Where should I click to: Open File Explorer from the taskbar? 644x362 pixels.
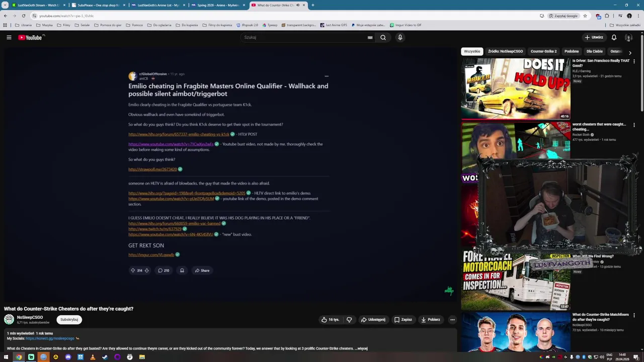click(142, 357)
